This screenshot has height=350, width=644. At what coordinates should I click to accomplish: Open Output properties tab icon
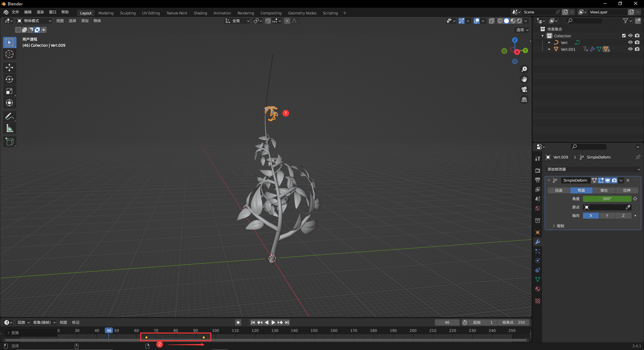538,180
